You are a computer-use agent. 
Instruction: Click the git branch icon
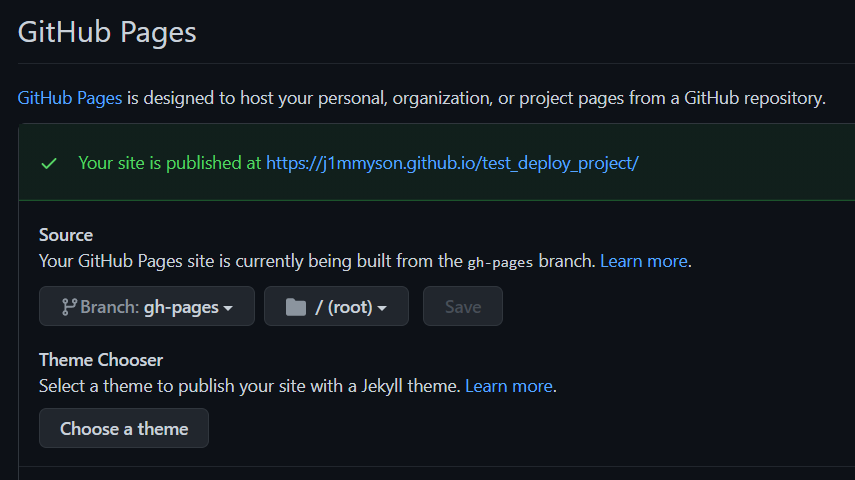[69, 307]
